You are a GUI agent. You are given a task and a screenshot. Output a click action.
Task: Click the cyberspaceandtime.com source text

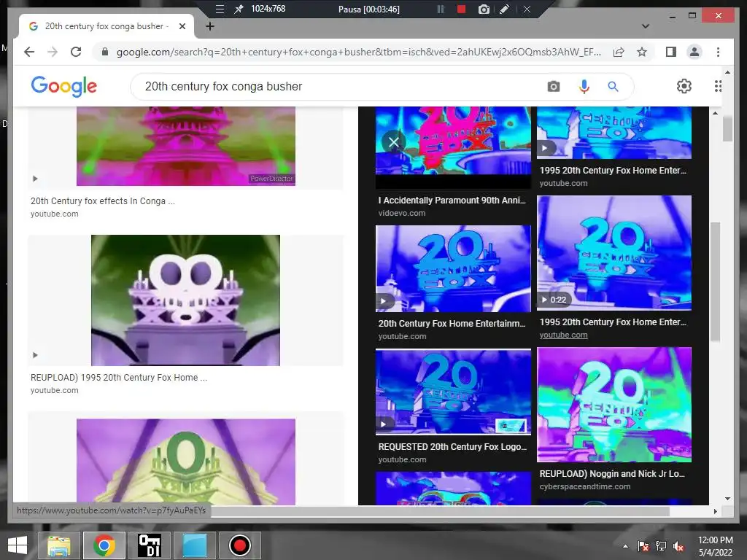tap(584, 486)
